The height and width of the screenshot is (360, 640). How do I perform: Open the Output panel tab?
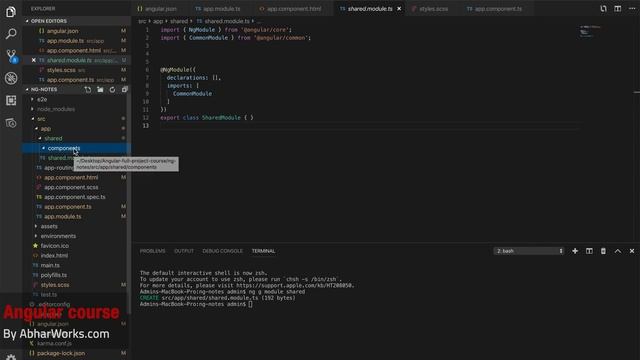click(184, 251)
